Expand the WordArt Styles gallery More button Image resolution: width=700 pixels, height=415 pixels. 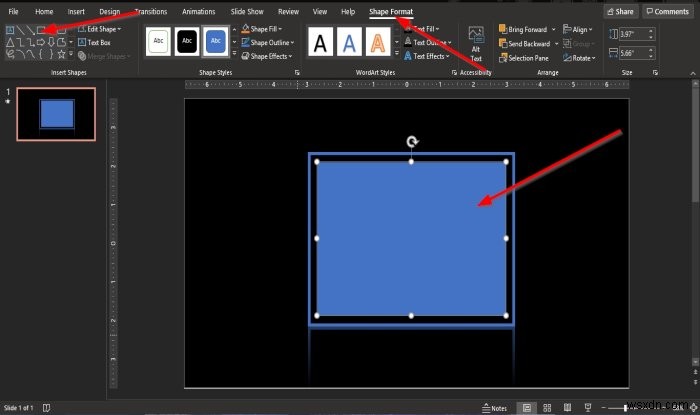coord(397,54)
